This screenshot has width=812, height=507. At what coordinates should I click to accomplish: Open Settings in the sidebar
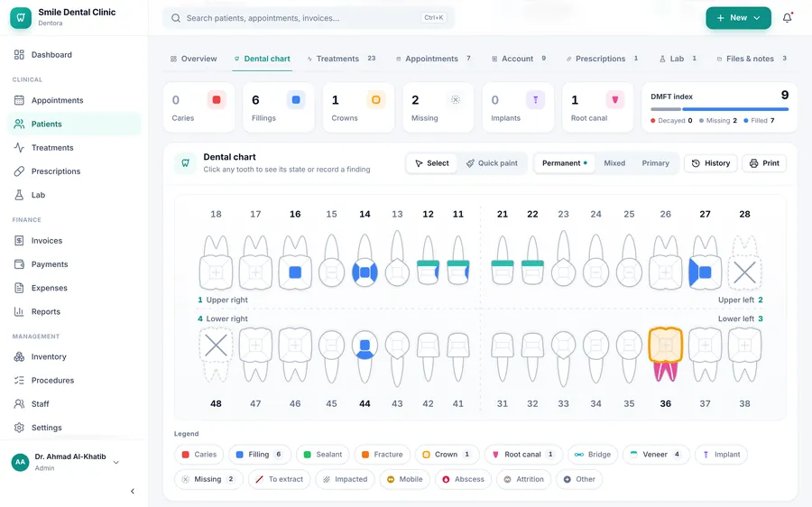tap(74, 428)
